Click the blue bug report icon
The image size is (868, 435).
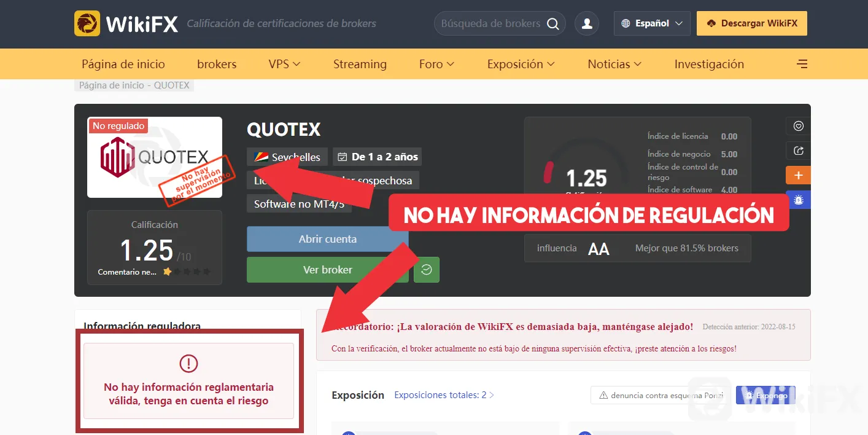798,199
